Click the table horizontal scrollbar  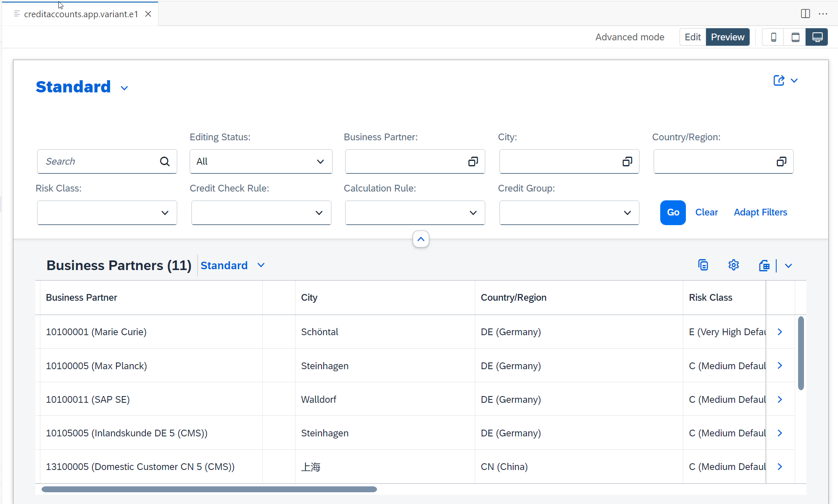pos(209,489)
